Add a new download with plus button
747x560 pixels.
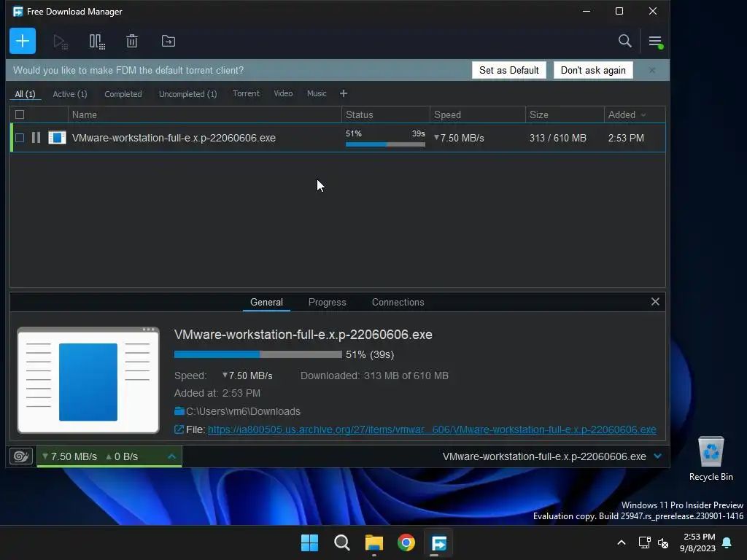(x=23, y=41)
